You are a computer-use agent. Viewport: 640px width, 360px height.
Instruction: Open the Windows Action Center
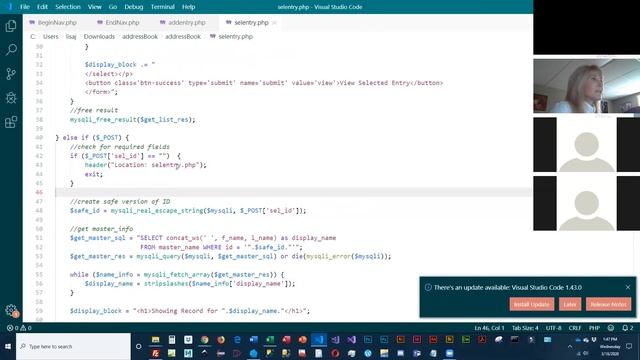click(x=629, y=347)
